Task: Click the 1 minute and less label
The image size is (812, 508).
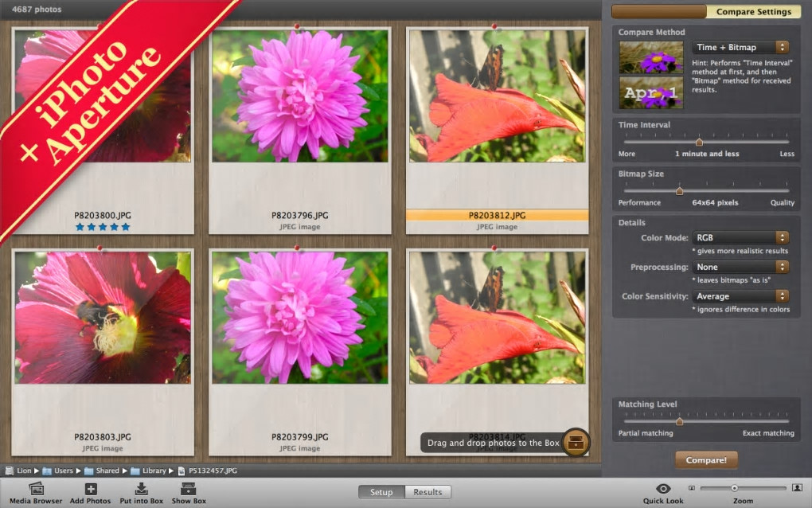Action: coord(707,154)
